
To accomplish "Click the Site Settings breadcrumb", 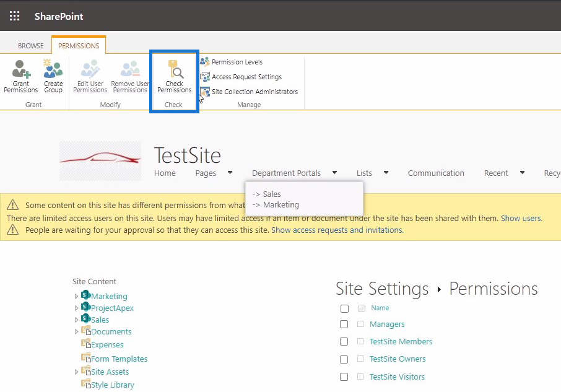I will (x=382, y=289).
